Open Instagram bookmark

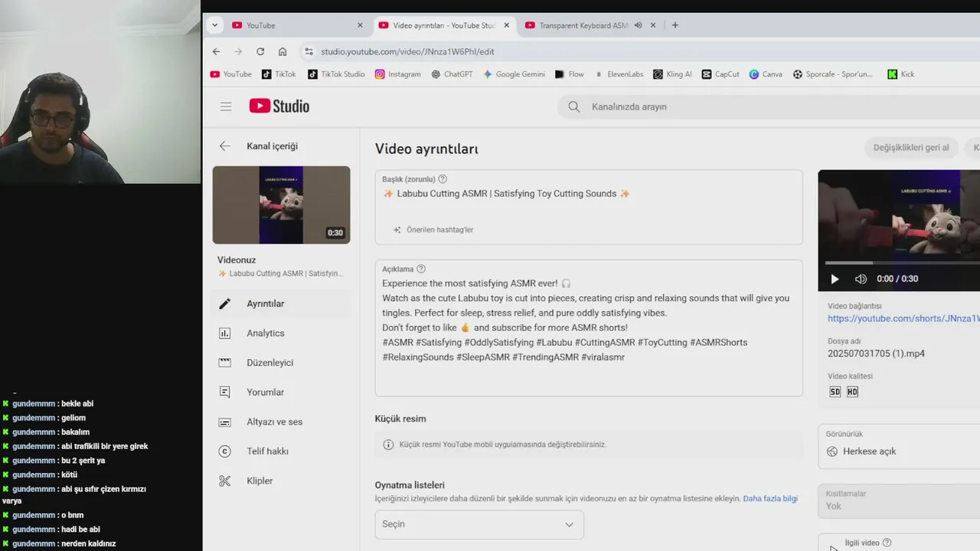pyautogui.click(x=398, y=74)
